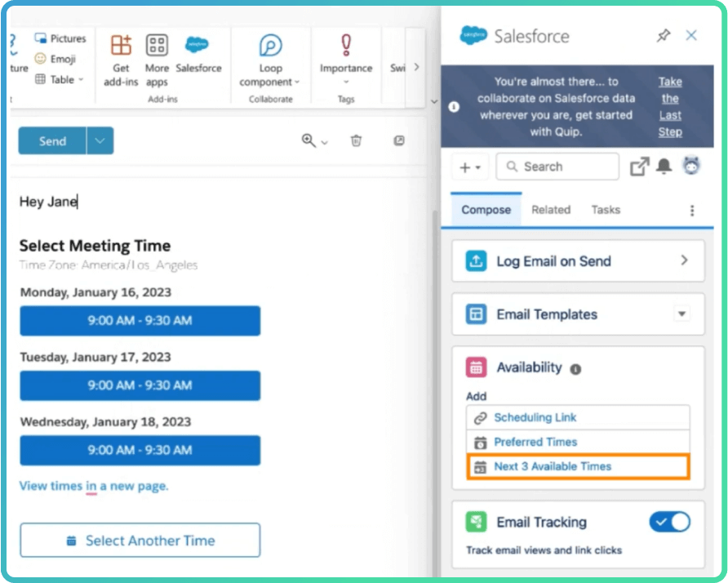Choose Tuesday January 17 9:00 AM slot
Viewport: 728px width, 583px height.
[x=140, y=385]
